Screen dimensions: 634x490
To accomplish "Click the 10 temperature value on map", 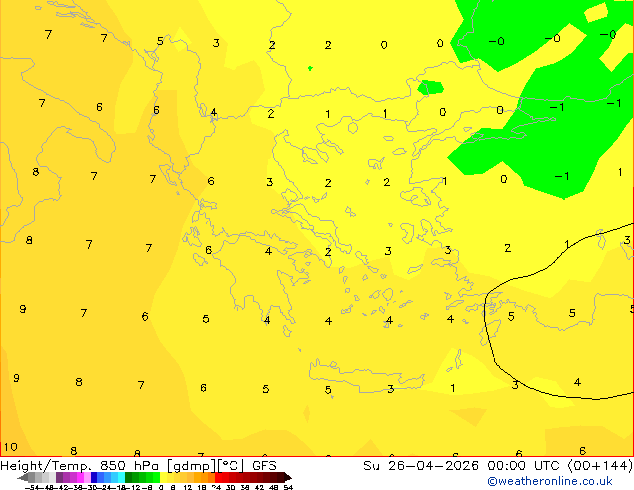I will 11,447.
